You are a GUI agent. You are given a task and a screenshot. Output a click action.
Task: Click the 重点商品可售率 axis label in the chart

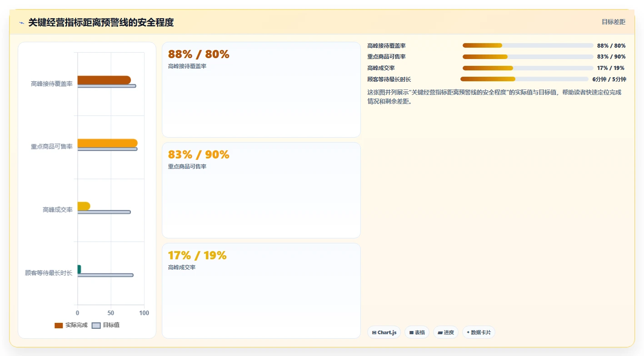[x=52, y=147]
